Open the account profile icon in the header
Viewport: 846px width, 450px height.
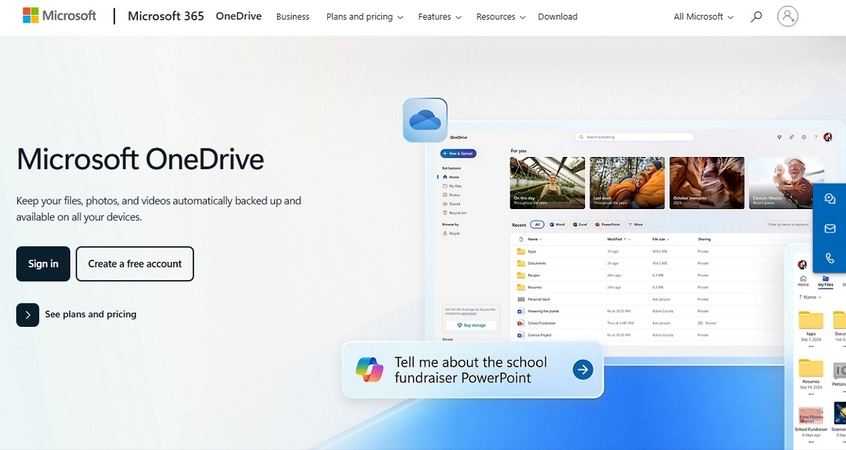[x=787, y=16]
